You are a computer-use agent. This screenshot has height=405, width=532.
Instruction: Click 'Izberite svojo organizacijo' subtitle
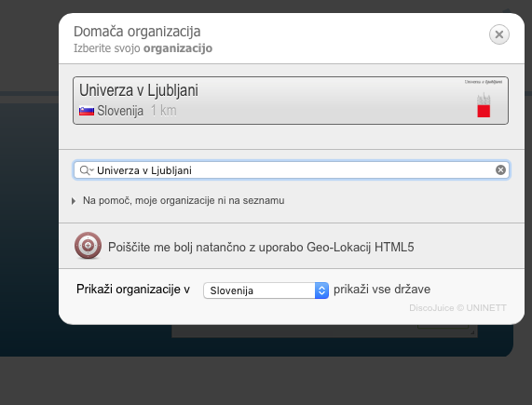pos(143,48)
